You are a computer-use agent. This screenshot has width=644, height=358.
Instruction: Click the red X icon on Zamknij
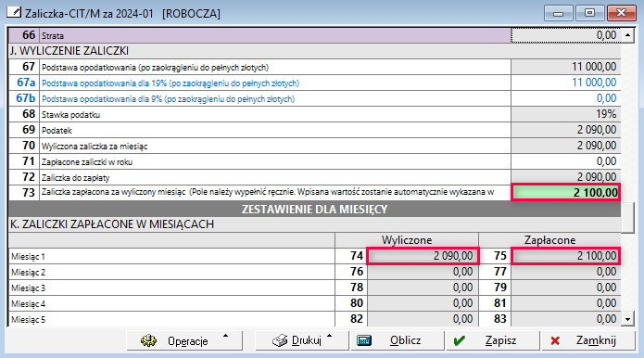pyautogui.click(x=555, y=340)
